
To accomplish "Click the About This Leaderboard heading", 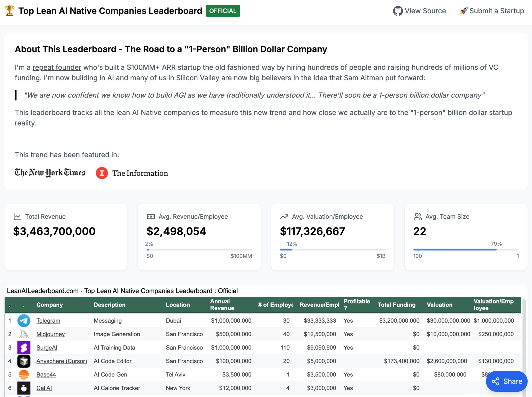I will click(x=171, y=49).
